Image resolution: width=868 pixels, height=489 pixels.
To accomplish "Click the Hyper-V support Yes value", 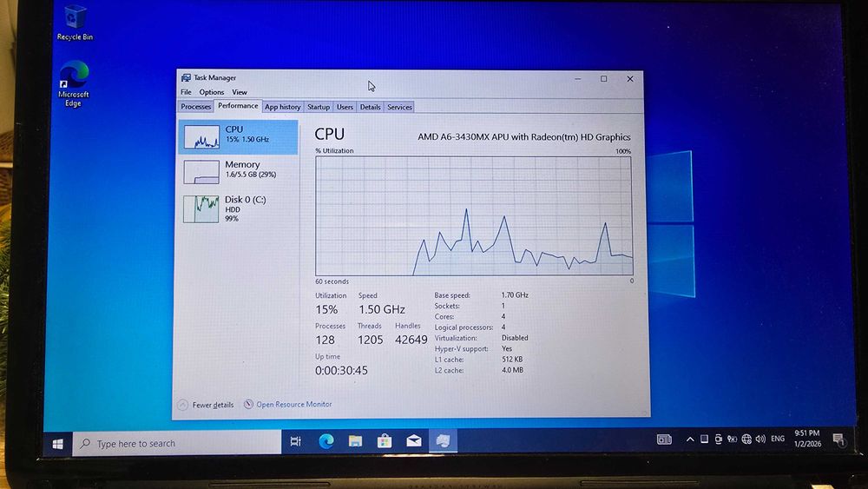I will 507,349.
